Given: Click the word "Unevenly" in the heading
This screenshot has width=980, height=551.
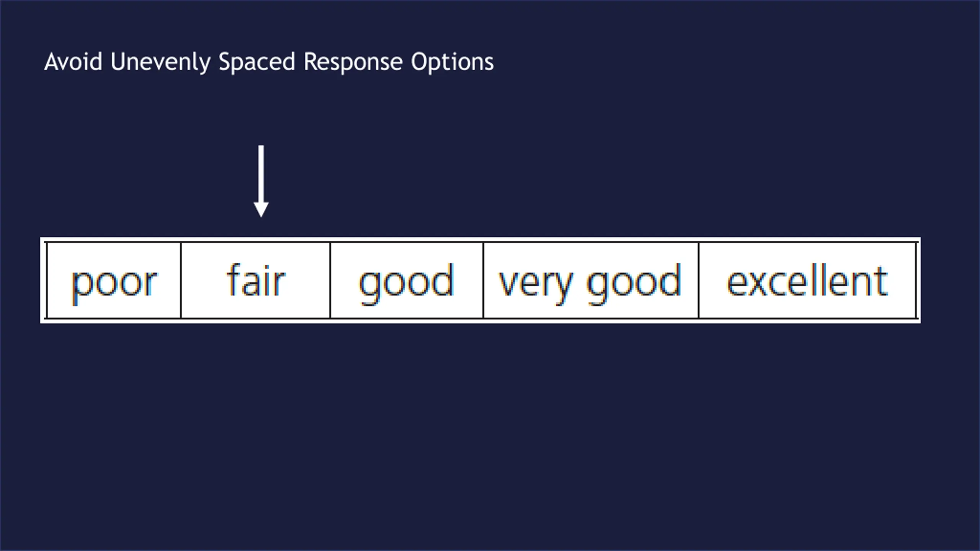Looking at the screenshot, I should (160, 62).
